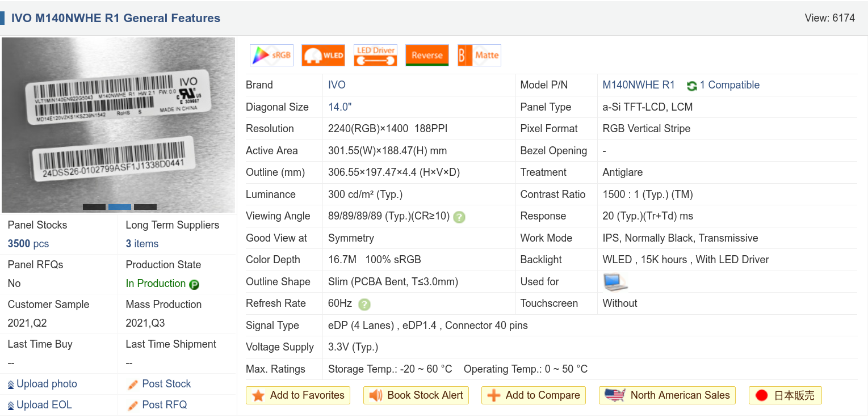Click the Japanese sales button

pos(785,395)
